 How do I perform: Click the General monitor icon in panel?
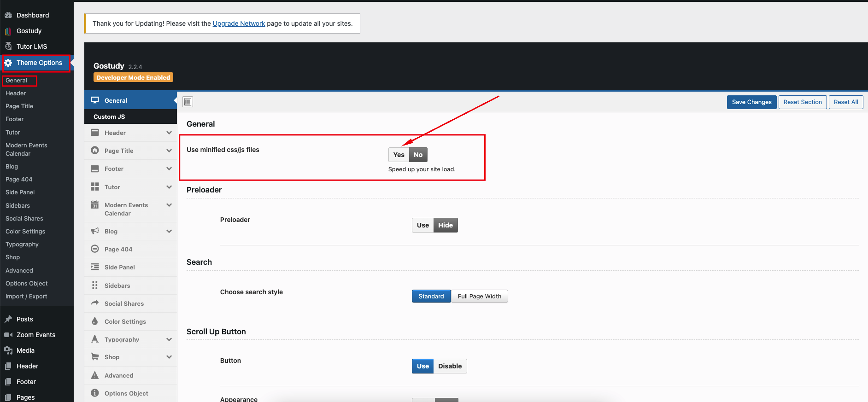click(x=95, y=100)
